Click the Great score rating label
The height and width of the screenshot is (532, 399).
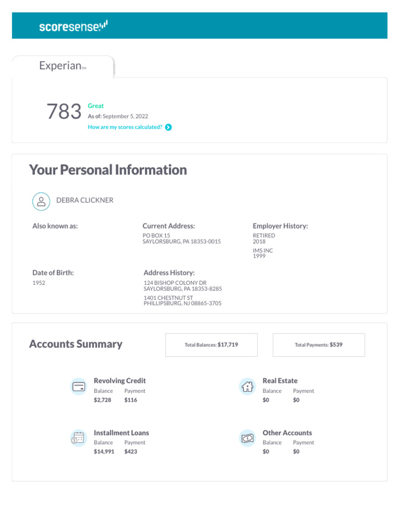pyautogui.click(x=96, y=106)
